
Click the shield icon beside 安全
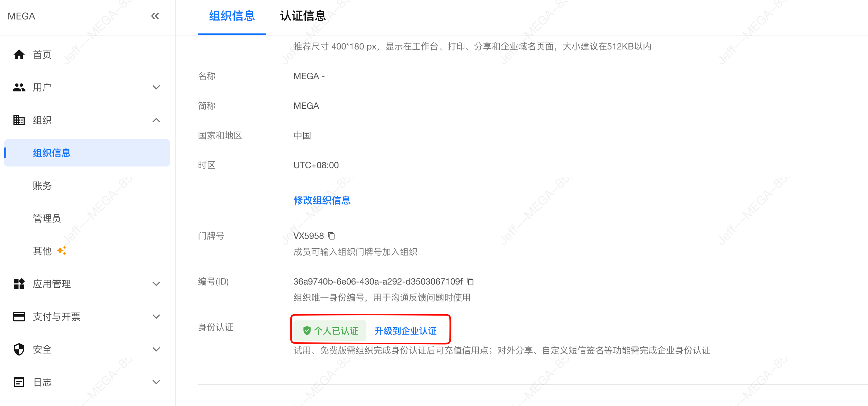(x=19, y=349)
